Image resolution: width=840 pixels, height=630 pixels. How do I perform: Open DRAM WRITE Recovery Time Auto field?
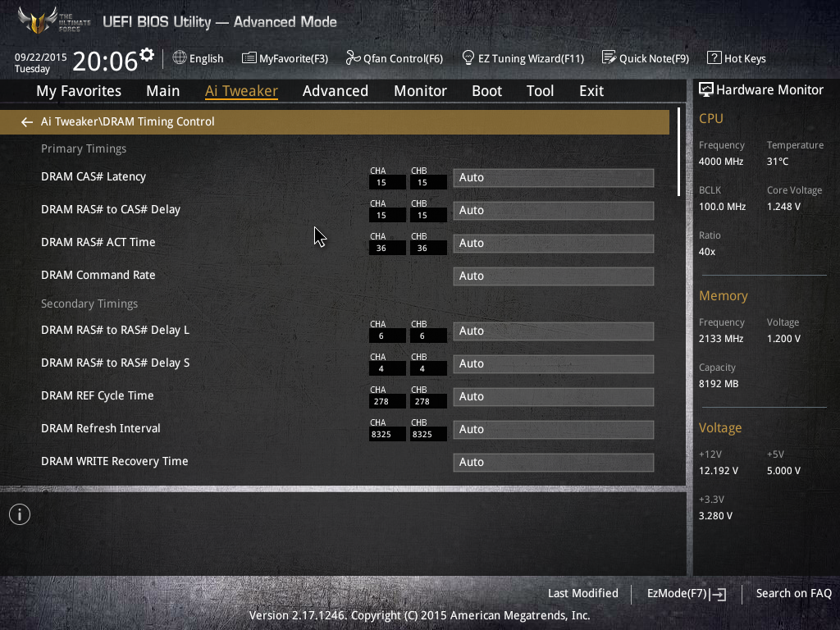click(554, 463)
